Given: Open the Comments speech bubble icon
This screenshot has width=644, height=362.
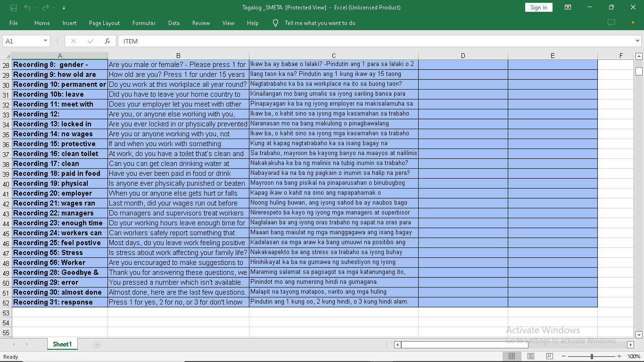Looking at the screenshot, I should [611, 23].
